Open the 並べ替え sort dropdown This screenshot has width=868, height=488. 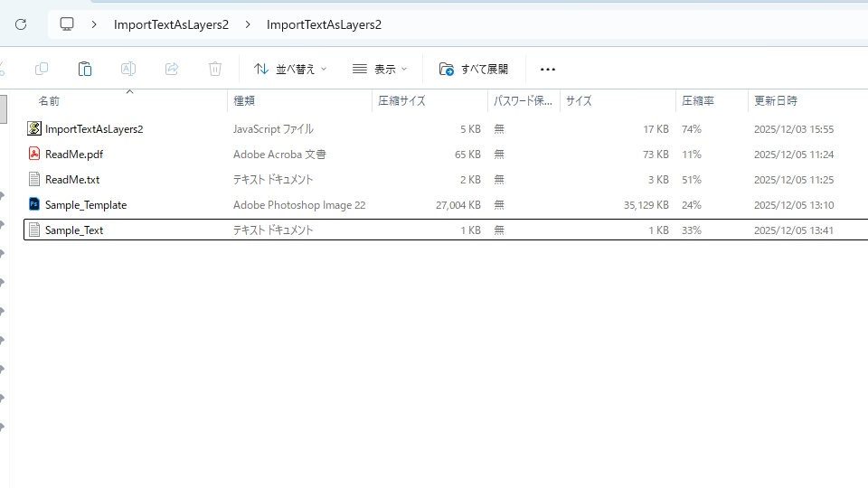(290, 70)
